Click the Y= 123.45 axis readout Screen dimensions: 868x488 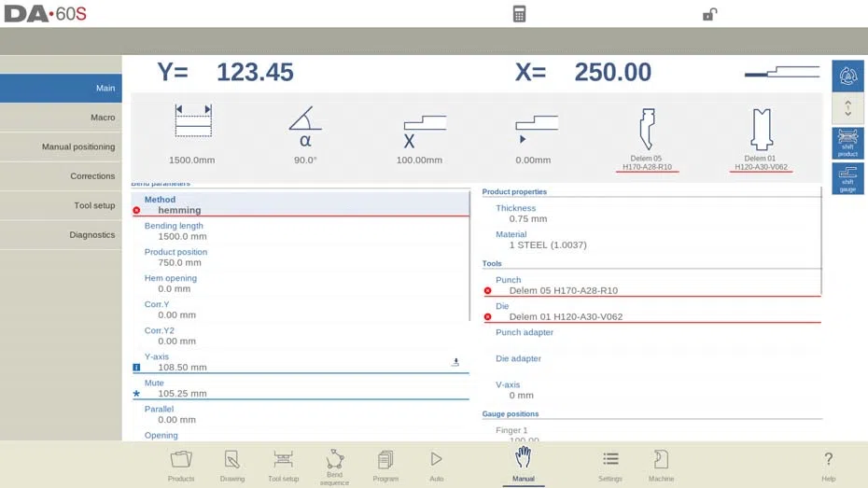(225, 72)
